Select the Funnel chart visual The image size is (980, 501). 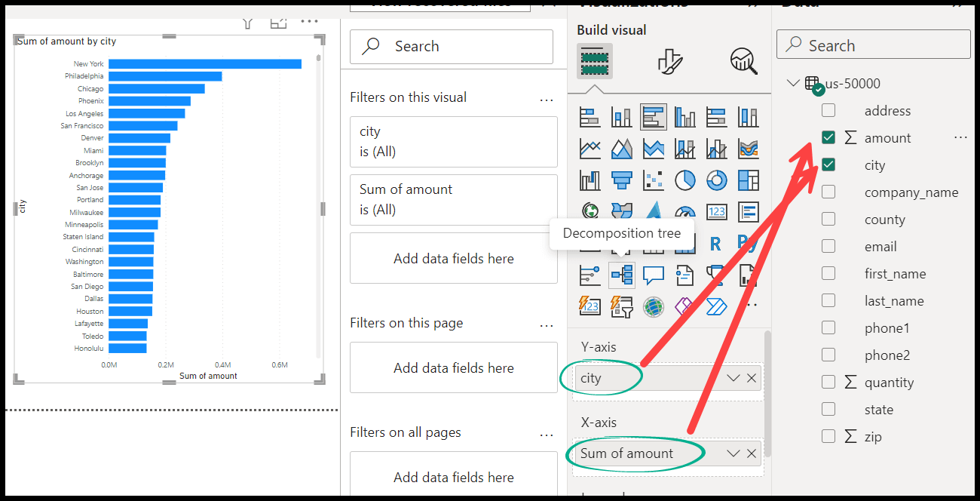[x=621, y=180]
